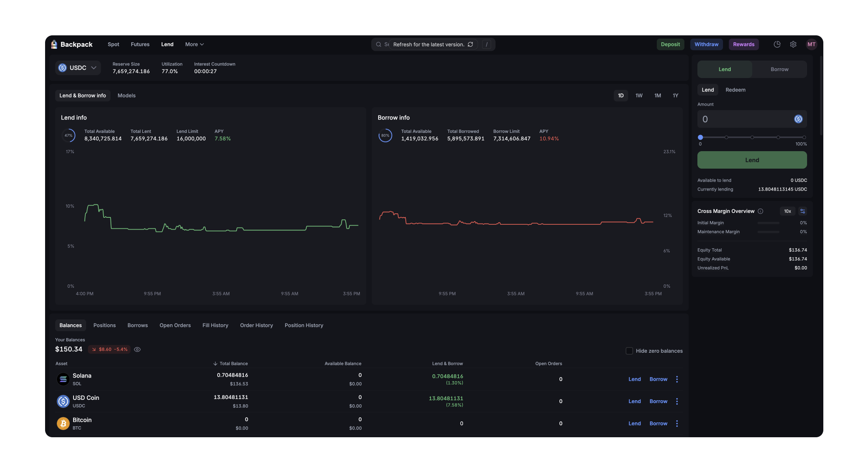
Task: Open margin settings sliders icon
Action: pos(803,211)
